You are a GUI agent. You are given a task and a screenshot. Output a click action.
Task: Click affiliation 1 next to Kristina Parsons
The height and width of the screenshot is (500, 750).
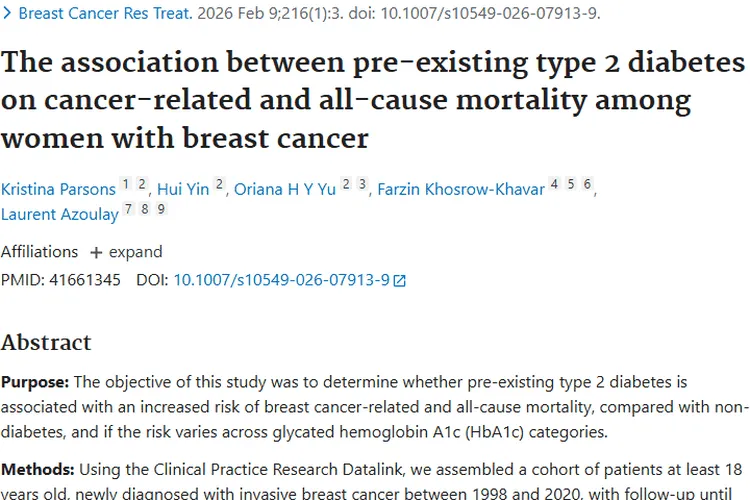pos(126,184)
